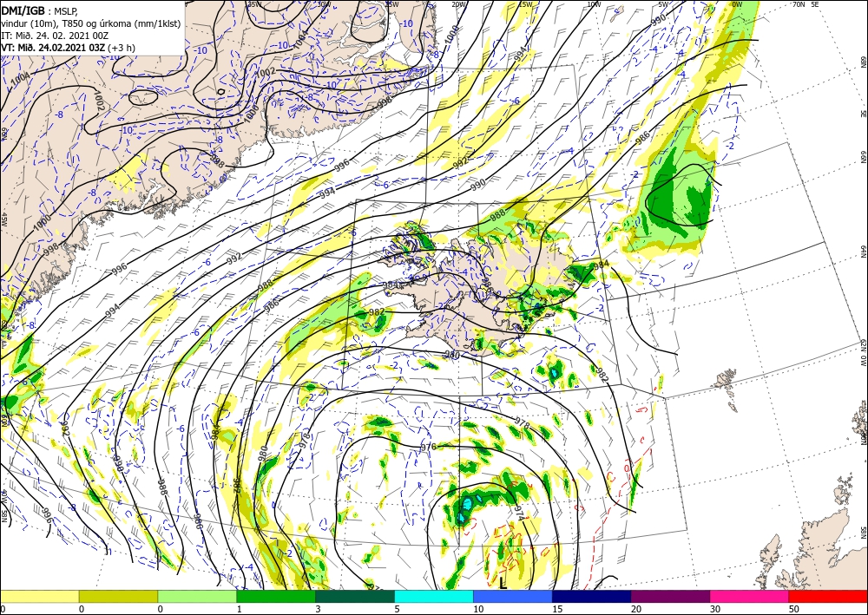Image resolution: width=868 pixels, height=615 pixels.
Task: Click the '30' value on the color scale
Action: click(x=714, y=609)
